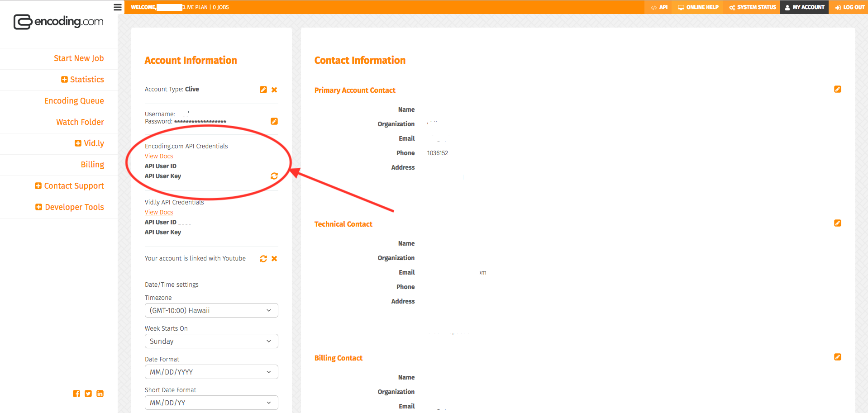This screenshot has width=868, height=413.
Task: Click the 'Contact Information' heading
Action: click(x=360, y=61)
